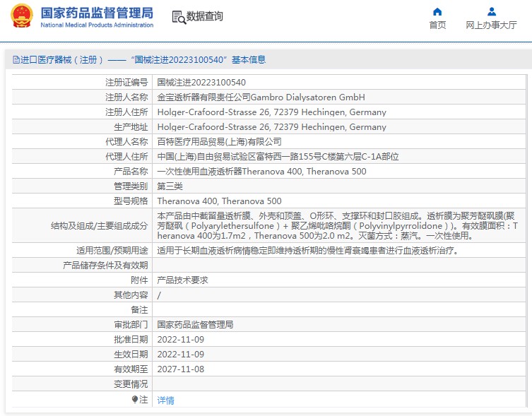Screen dimensions: 532x416
Task: Click the document icon before 进口医疗器械
Action: pos(16,60)
